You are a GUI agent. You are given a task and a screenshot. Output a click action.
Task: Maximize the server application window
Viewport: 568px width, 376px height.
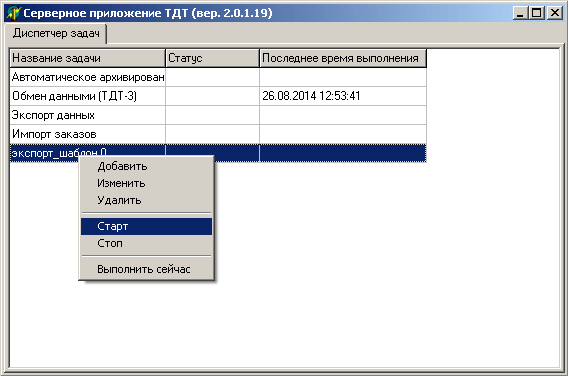click(x=536, y=13)
